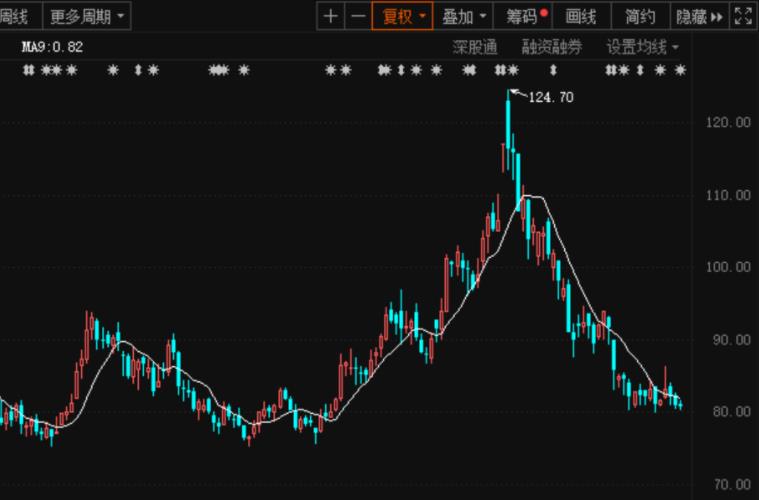Toggle fullscreen chart view icon
The height and width of the screenshot is (500, 759).
[x=743, y=16]
